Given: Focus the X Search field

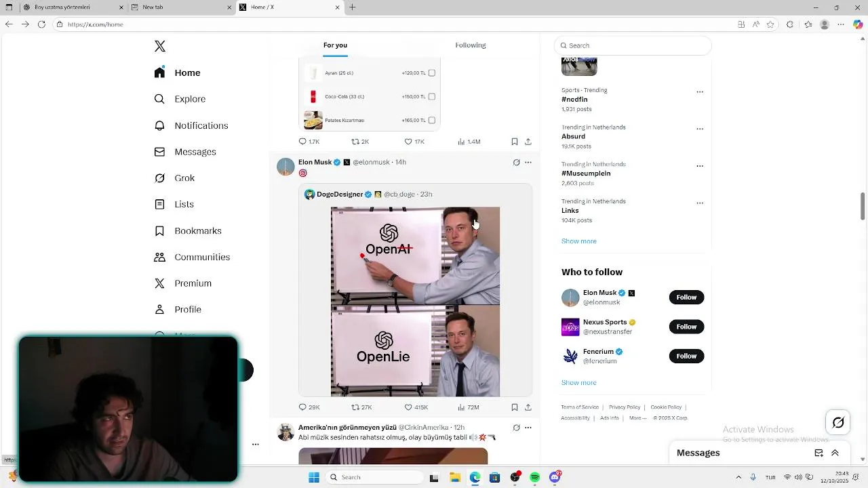Looking at the screenshot, I should point(633,45).
